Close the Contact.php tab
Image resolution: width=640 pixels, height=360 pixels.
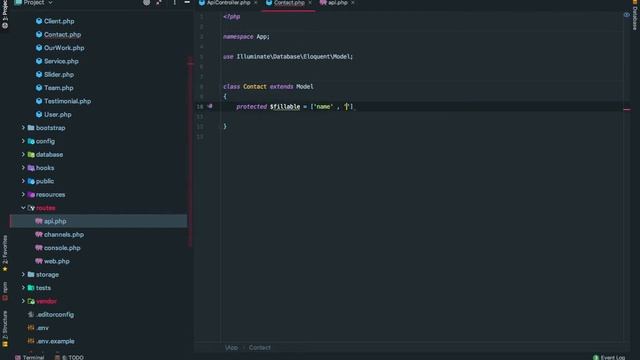pos(310,3)
